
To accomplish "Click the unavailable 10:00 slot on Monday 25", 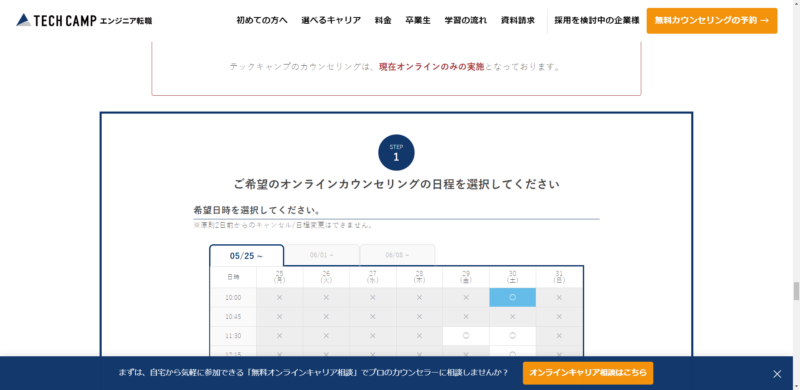I will click(280, 297).
